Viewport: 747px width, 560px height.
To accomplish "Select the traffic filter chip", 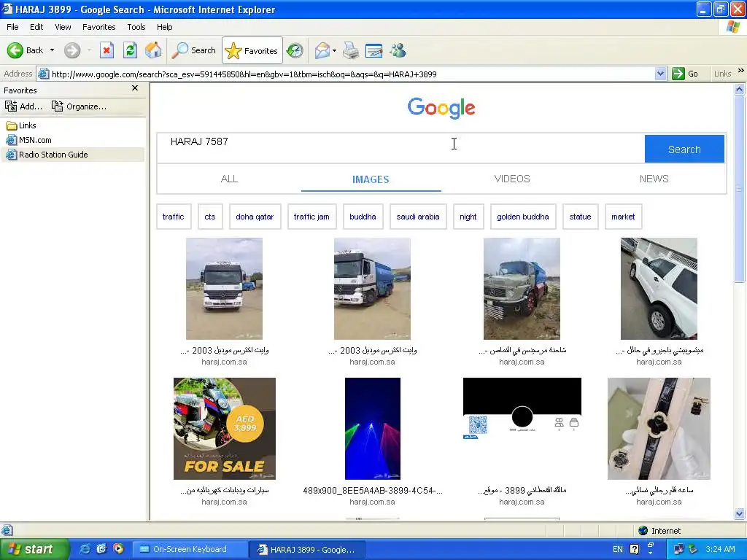I will (x=174, y=217).
